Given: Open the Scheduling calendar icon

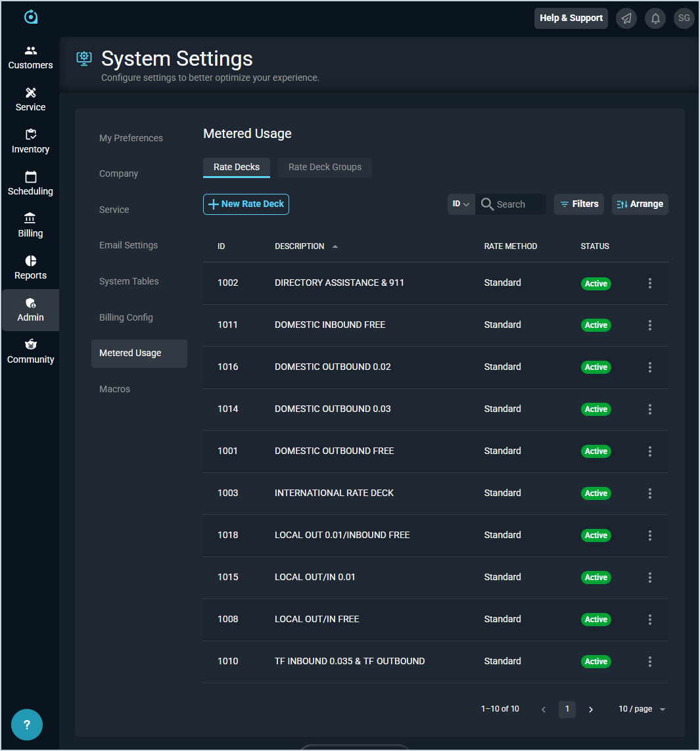Looking at the screenshot, I should click(30, 177).
